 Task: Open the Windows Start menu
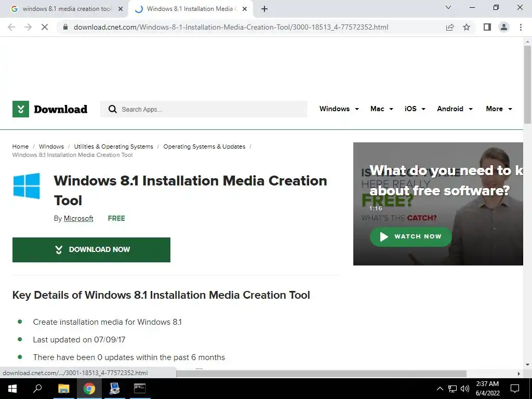pos(12,389)
